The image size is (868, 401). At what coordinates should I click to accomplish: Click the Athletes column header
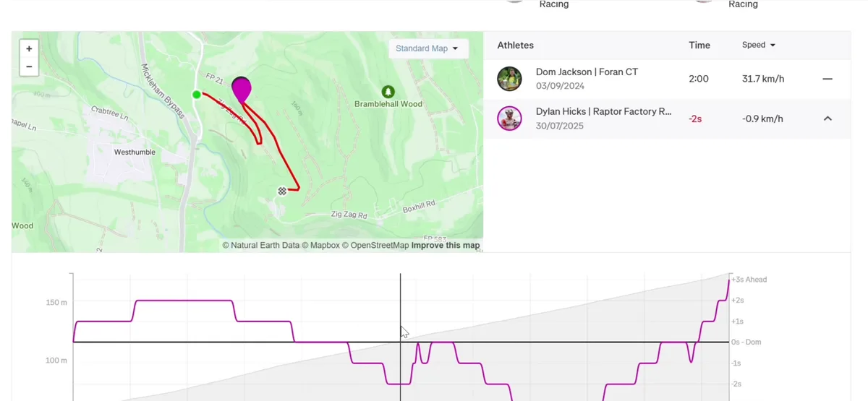(515, 45)
